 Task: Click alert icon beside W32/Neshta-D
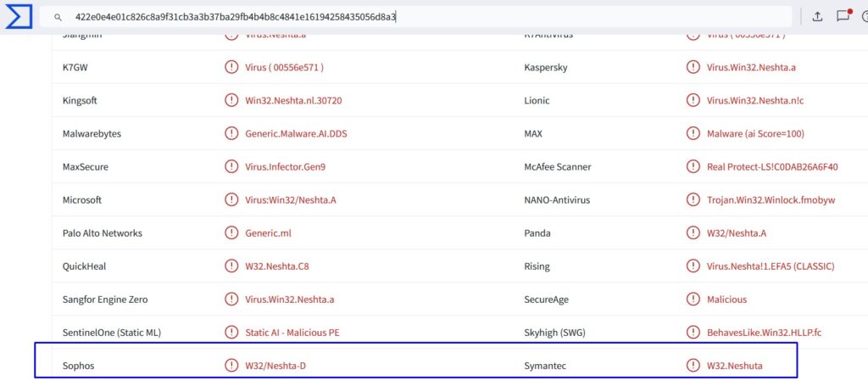(x=231, y=366)
